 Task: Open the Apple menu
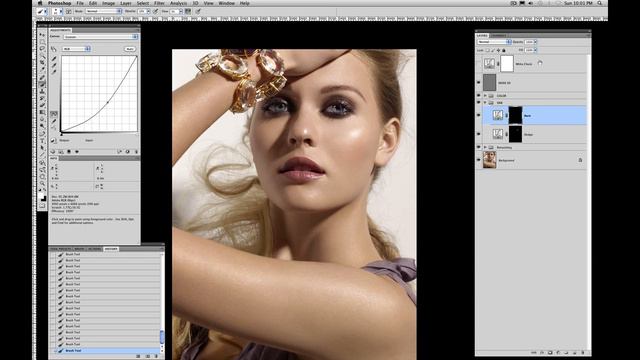40,3
